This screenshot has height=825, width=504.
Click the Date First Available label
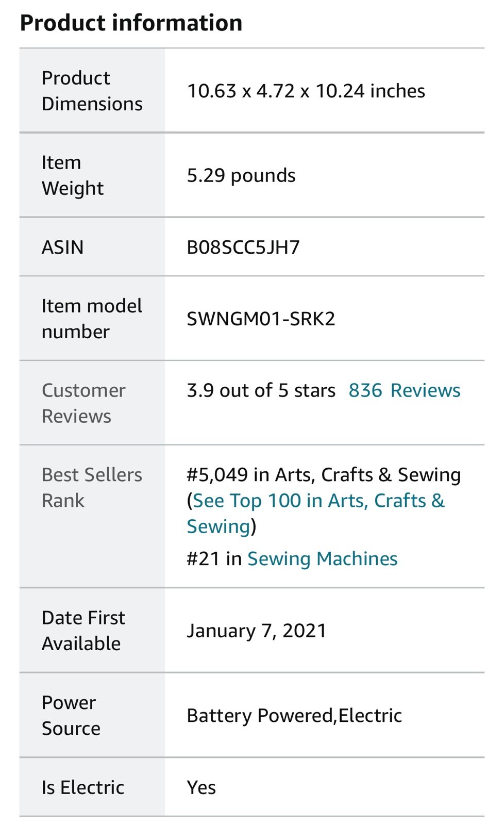pos(83,631)
